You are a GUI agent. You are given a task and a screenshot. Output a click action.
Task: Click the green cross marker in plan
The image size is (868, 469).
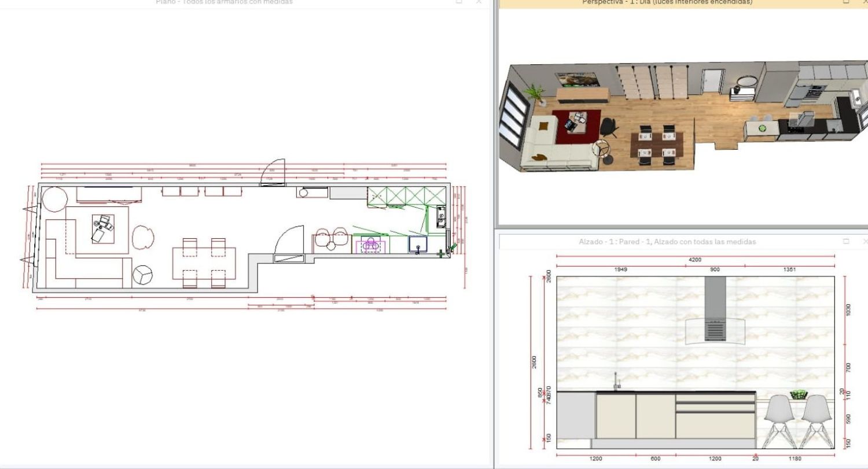tap(441, 253)
